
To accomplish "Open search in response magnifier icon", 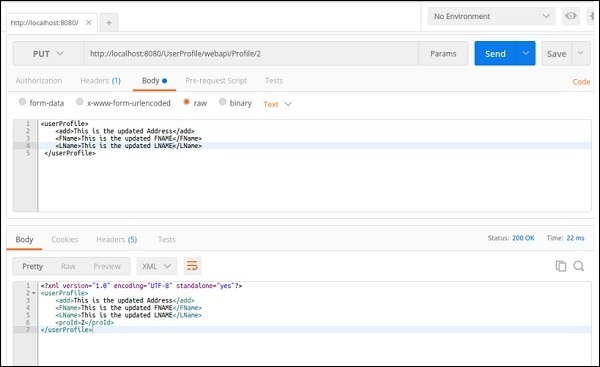I will click(579, 266).
